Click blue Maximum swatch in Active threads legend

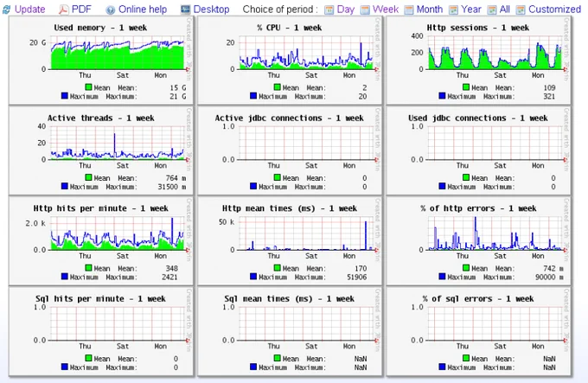pos(65,186)
